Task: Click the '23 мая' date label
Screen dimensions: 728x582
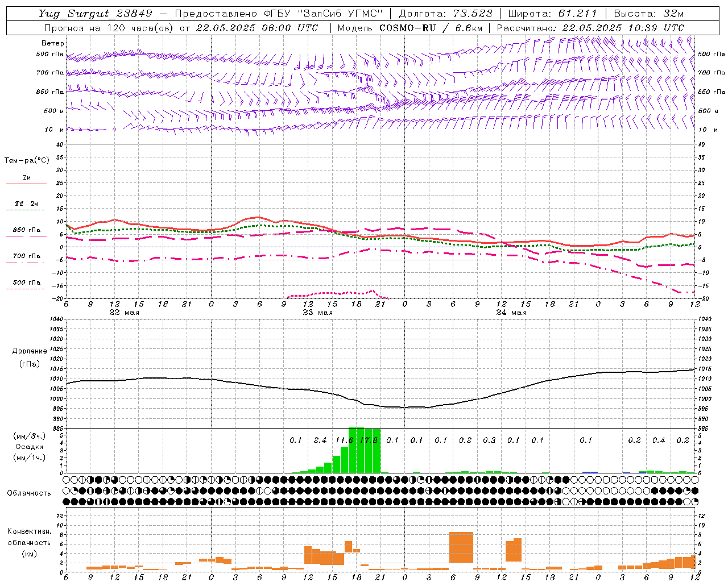Action: (x=318, y=313)
